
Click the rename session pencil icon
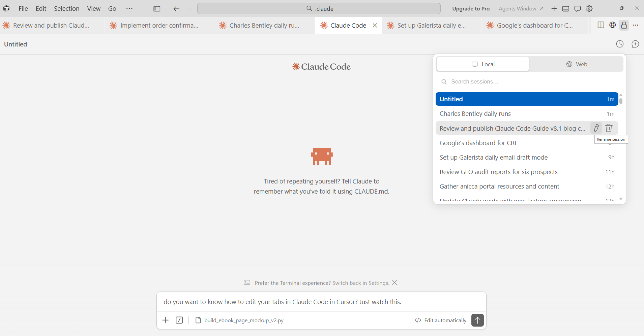click(x=596, y=128)
